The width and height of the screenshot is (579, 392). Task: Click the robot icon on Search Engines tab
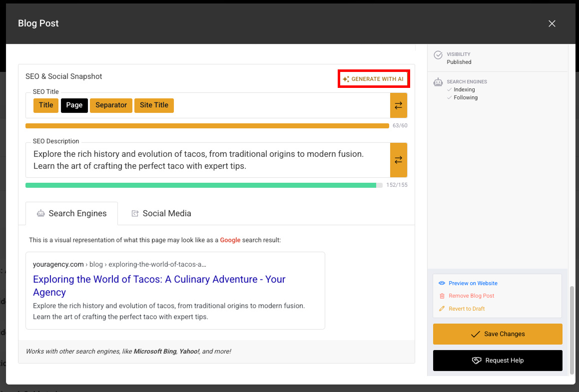coord(40,213)
